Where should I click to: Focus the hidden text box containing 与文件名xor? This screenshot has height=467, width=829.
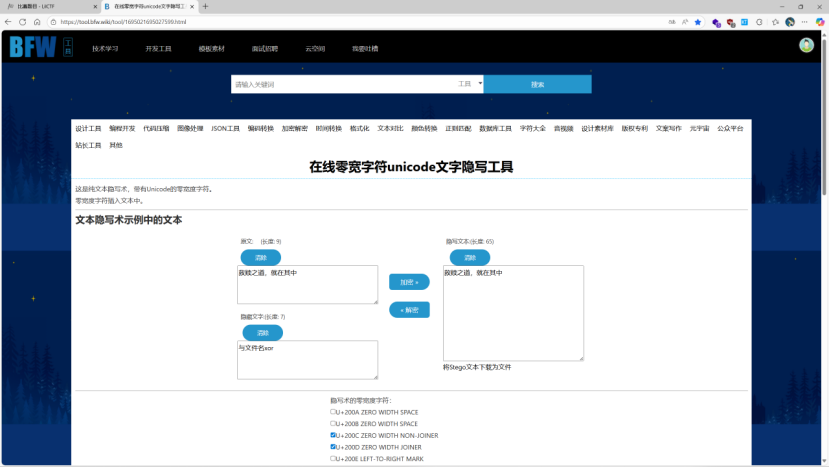pos(307,360)
